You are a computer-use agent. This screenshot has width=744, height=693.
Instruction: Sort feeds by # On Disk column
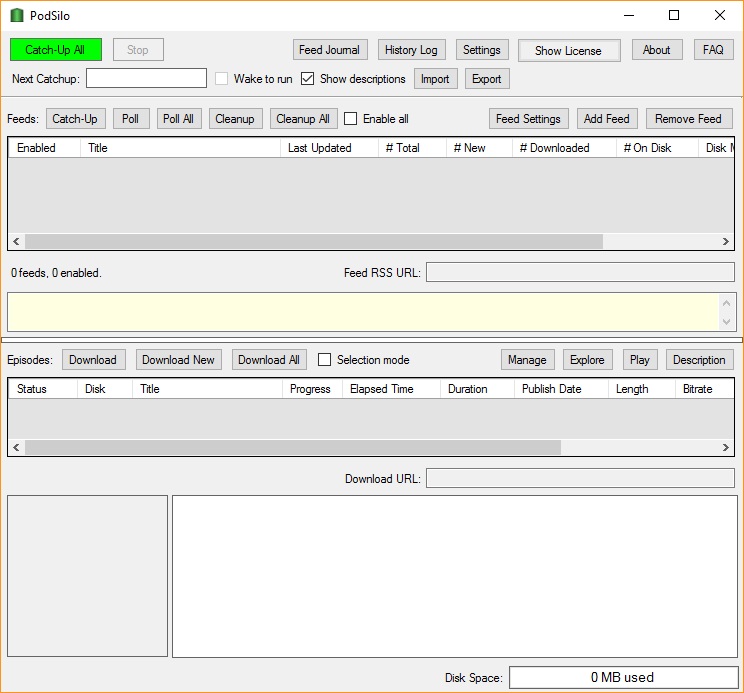[x=657, y=148]
